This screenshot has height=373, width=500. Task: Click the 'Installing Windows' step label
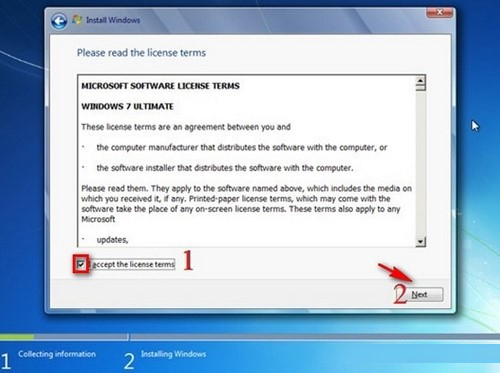click(173, 354)
